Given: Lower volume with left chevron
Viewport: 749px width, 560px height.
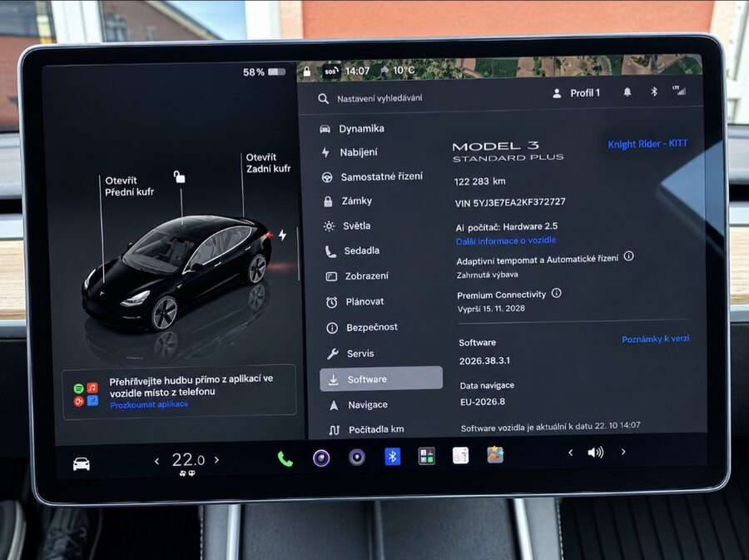Looking at the screenshot, I should tap(570, 453).
